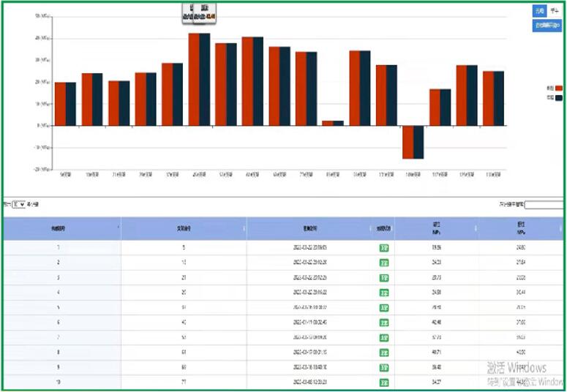567x392 pixels.
Task: Click the green status badge in row 1
Action: 383,247
